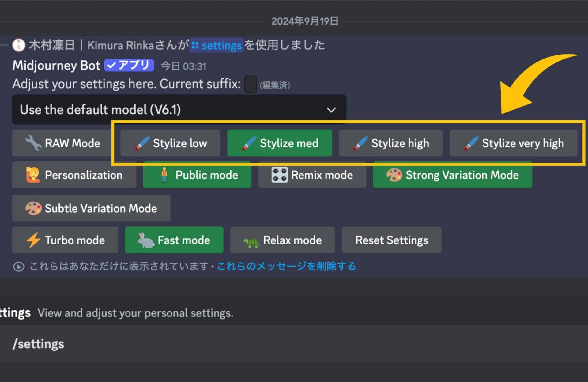The height and width of the screenshot is (382, 588).
Task: Click the chevron next to V6.1
Action: pos(331,109)
